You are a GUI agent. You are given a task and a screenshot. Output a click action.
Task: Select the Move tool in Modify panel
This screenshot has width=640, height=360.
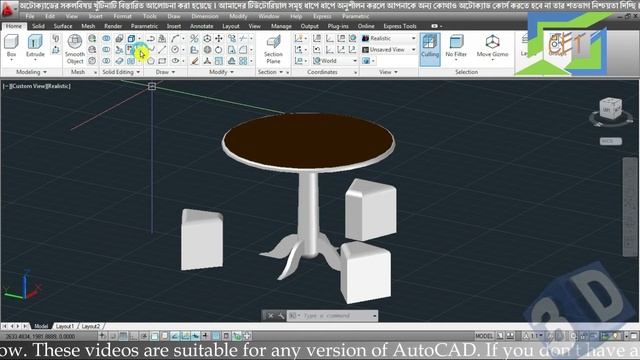(219, 38)
